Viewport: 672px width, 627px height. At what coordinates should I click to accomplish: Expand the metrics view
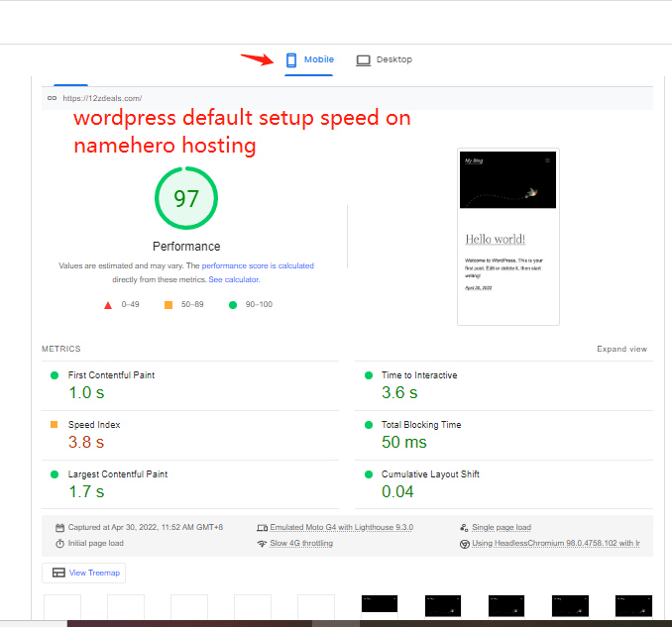click(x=621, y=349)
